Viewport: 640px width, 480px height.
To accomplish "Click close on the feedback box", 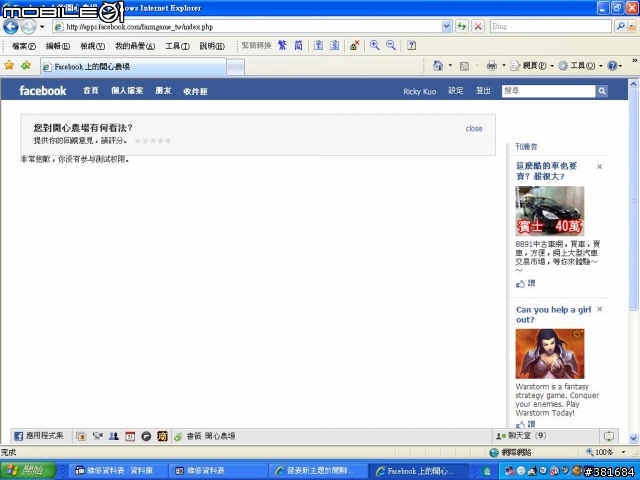I will tap(474, 129).
